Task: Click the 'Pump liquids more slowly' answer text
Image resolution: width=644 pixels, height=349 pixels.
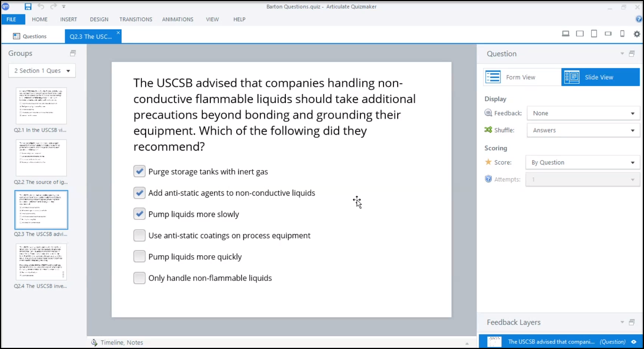Action: pos(194,214)
